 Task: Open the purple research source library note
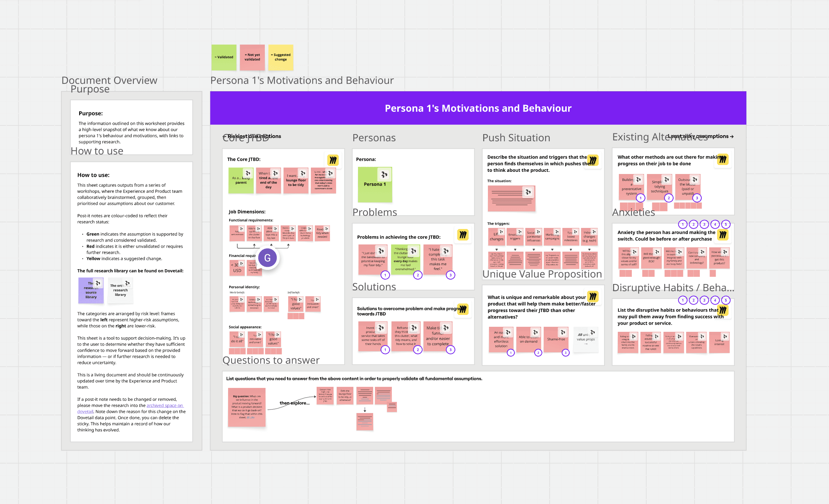[x=91, y=290]
